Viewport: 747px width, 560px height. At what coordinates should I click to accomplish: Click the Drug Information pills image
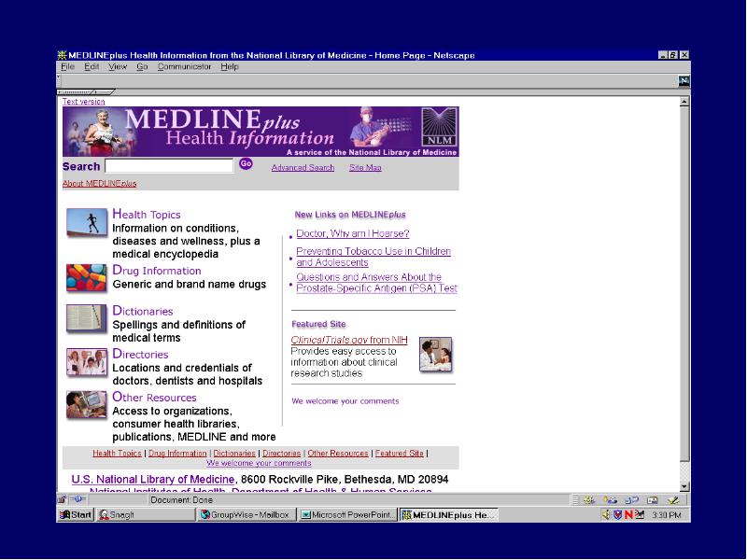point(86,277)
